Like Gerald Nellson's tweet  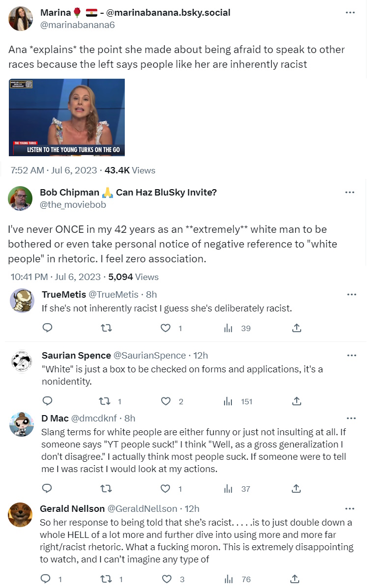coord(166,579)
